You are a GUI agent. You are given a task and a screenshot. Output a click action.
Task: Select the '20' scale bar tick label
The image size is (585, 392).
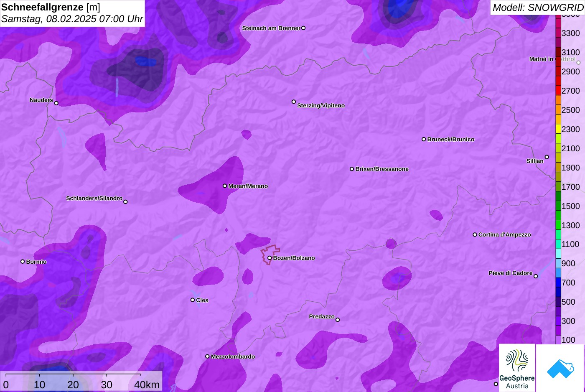73,384
